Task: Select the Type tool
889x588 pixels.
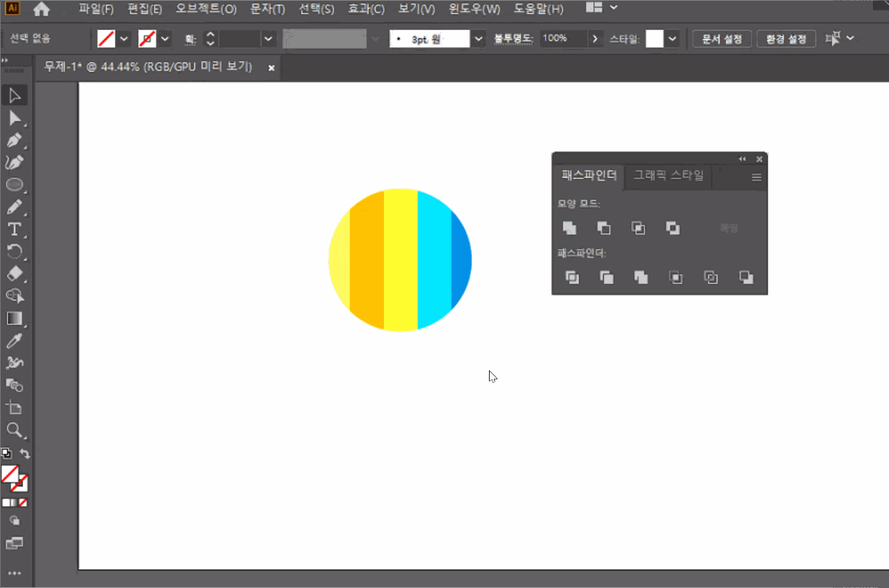Action: pyautogui.click(x=14, y=229)
